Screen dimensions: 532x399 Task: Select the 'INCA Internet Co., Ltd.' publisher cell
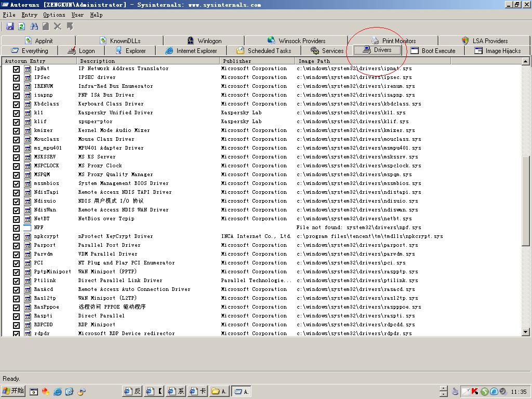[256, 236]
